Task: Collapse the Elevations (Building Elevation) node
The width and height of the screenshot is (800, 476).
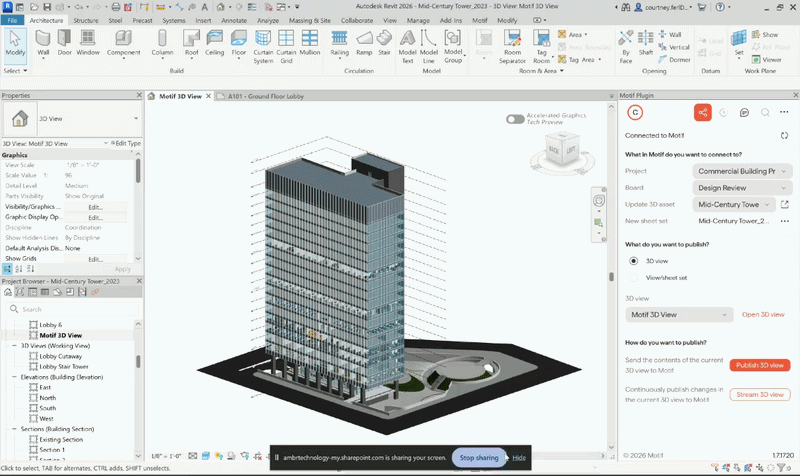Action: point(14,377)
